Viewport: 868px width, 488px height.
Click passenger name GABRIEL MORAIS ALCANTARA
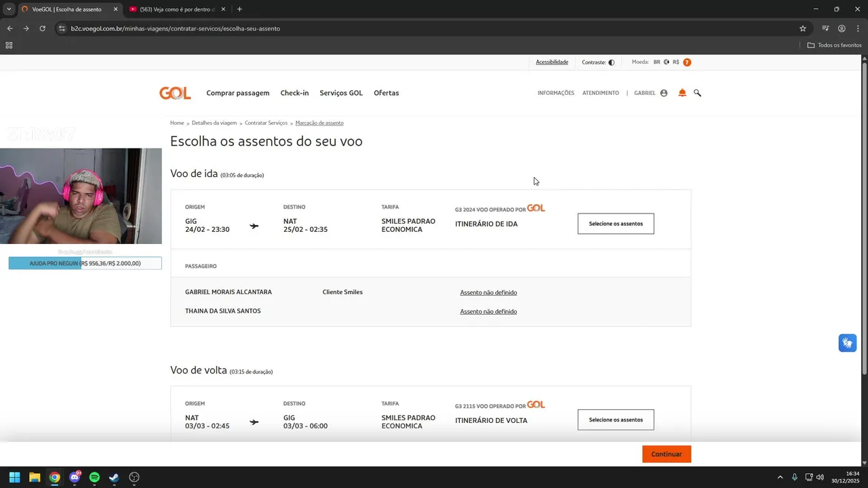click(x=229, y=292)
